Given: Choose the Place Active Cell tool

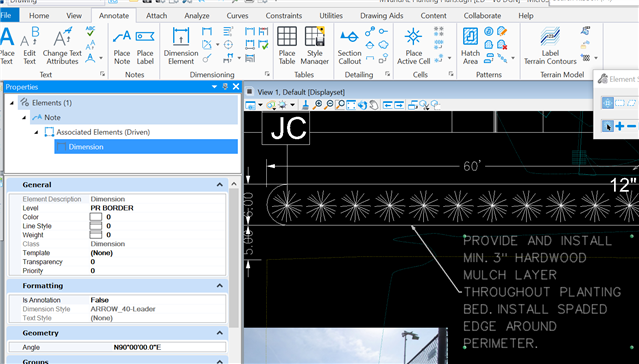Looking at the screenshot, I should [x=413, y=46].
